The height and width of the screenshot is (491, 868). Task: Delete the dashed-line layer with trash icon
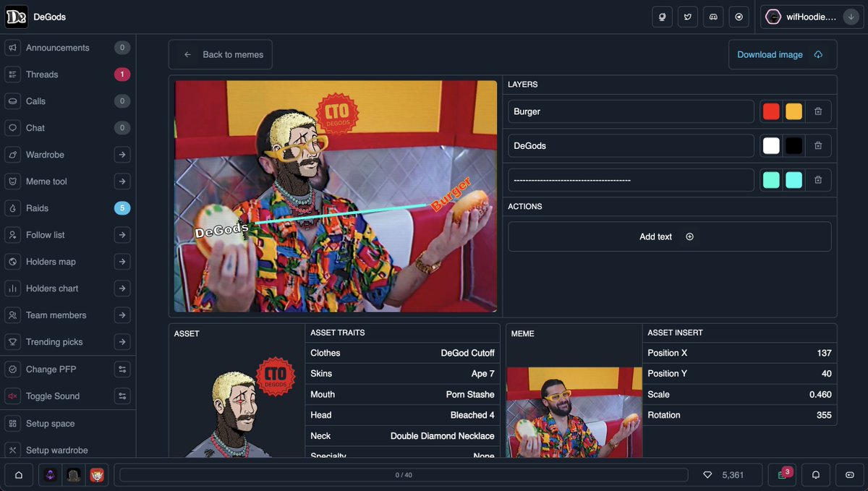point(818,179)
